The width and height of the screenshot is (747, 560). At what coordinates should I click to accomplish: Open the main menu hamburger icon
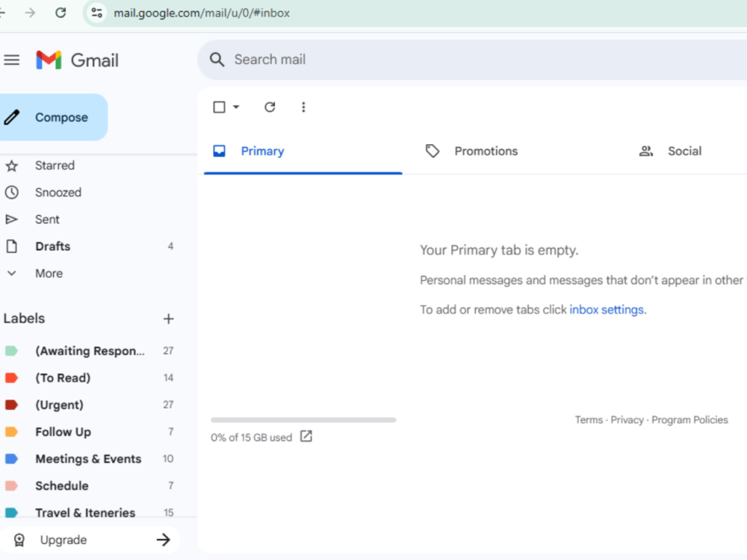pos(11,60)
